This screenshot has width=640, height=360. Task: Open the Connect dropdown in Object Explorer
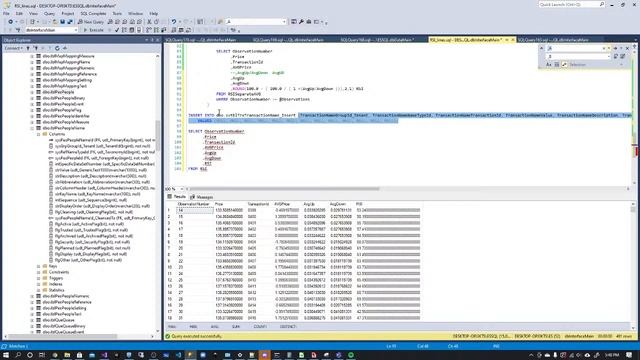click(13, 48)
